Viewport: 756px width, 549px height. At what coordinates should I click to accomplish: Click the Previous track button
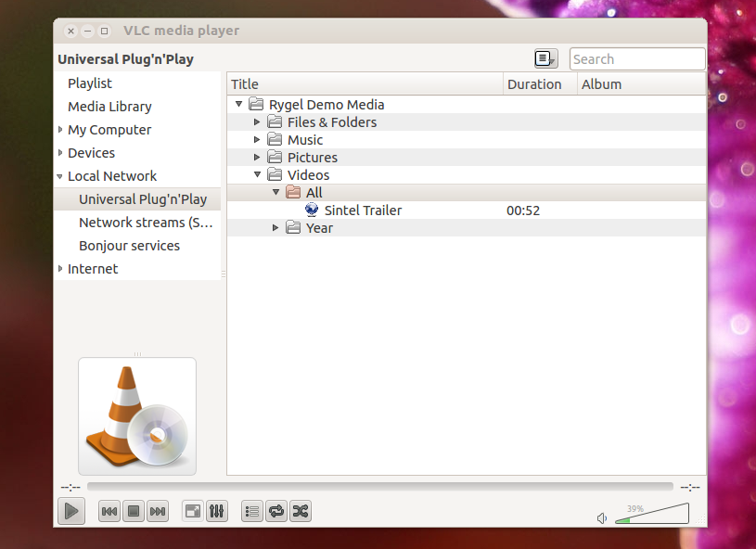(x=109, y=511)
